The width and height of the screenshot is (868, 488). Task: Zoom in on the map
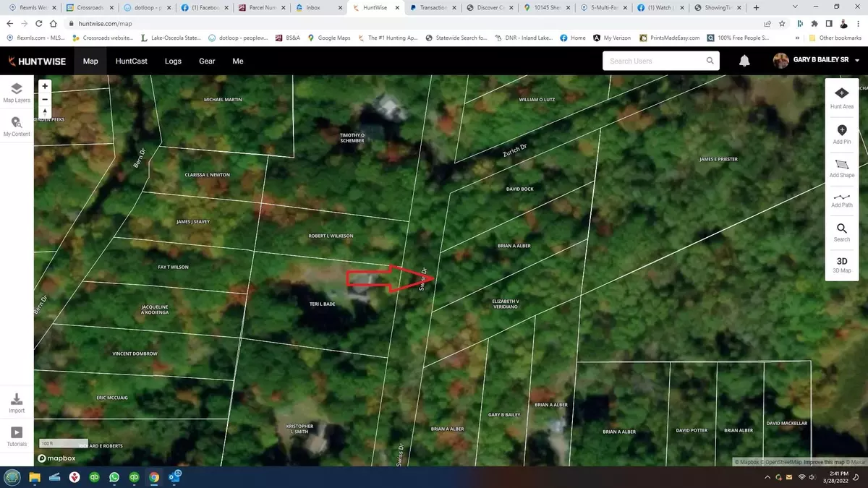coord(45,86)
